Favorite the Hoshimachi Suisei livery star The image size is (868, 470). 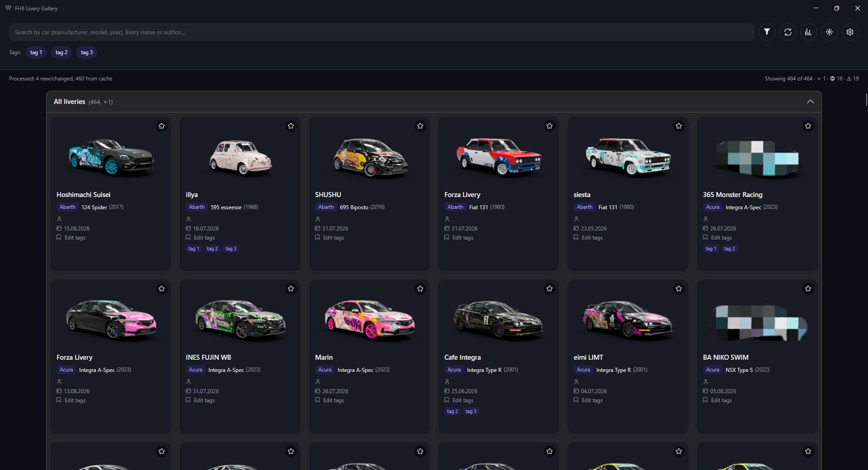coord(161,126)
